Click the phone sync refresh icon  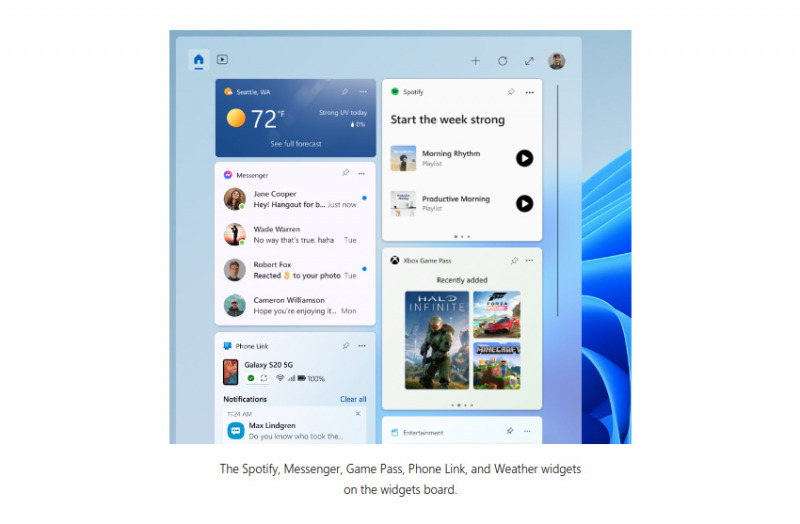coord(264,378)
